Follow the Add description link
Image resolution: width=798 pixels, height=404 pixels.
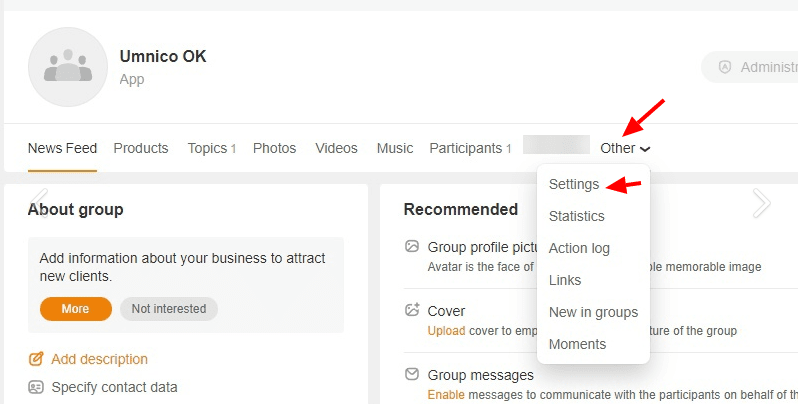point(99,359)
